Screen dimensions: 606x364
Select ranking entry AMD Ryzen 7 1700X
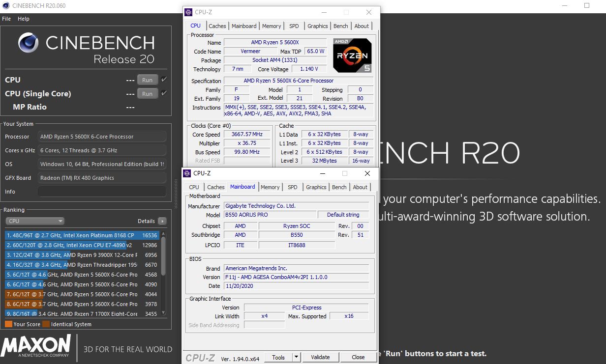coord(82,313)
